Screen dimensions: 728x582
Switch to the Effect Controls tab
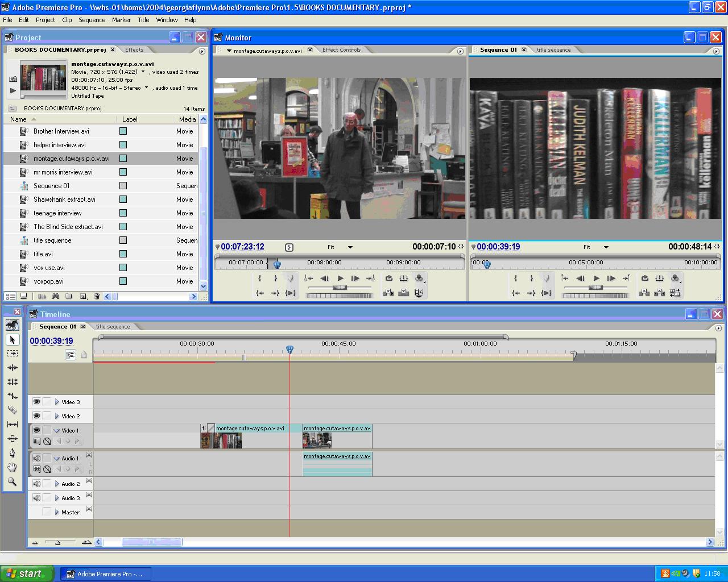[341, 50]
